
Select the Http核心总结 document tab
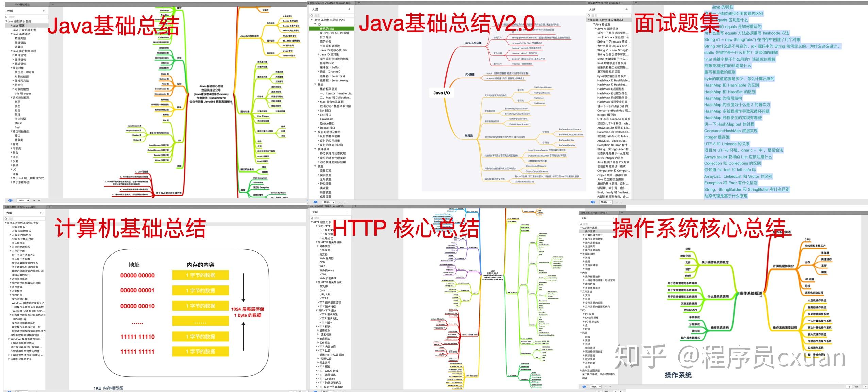[x=327, y=206]
